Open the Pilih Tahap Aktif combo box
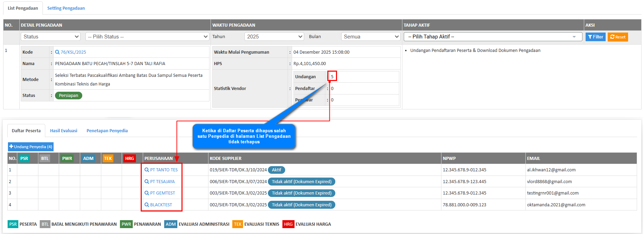The height and width of the screenshot is (234, 644). click(493, 37)
